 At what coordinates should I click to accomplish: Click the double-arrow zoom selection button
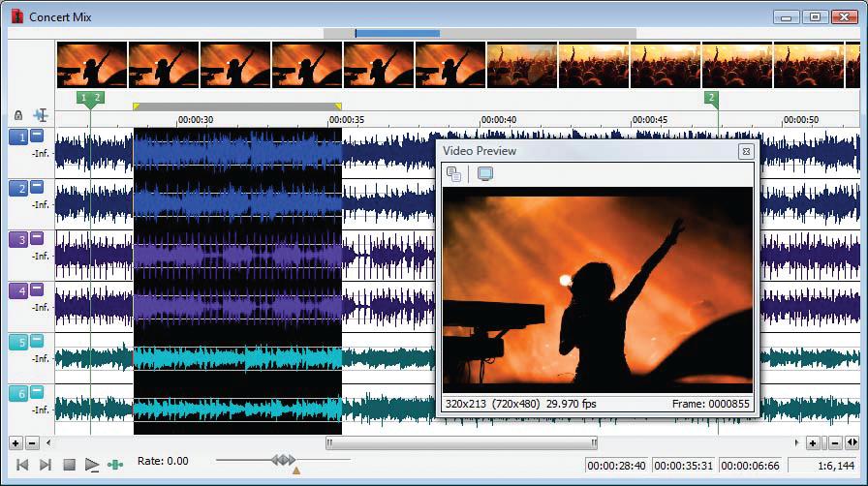(852, 442)
